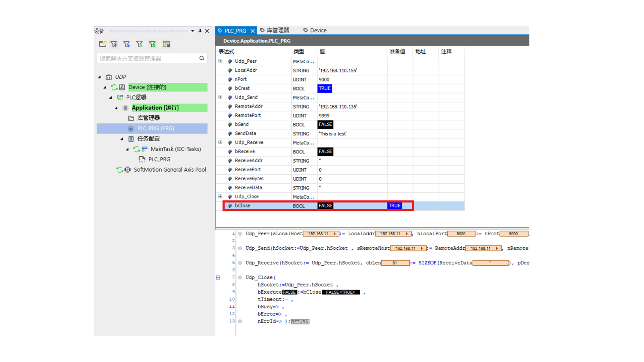Screen dimensions: 644x362
Task: Toggle the bCreat TRUE value cell
Action: click(x=324, y=88)
